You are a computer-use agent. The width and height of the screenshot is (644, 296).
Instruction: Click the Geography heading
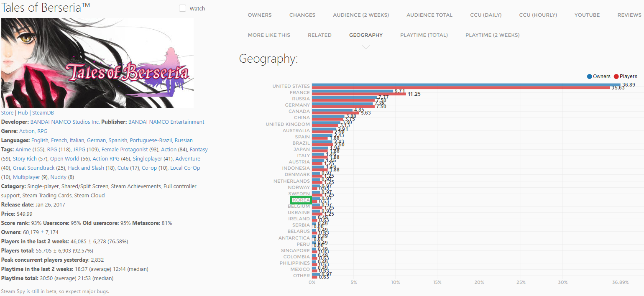coord(268,59)
